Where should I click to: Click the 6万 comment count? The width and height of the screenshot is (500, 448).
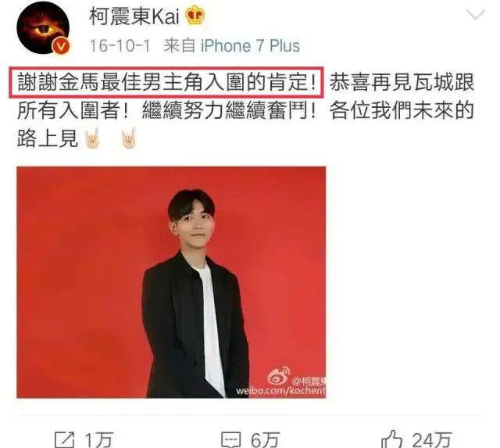[266, 440]
